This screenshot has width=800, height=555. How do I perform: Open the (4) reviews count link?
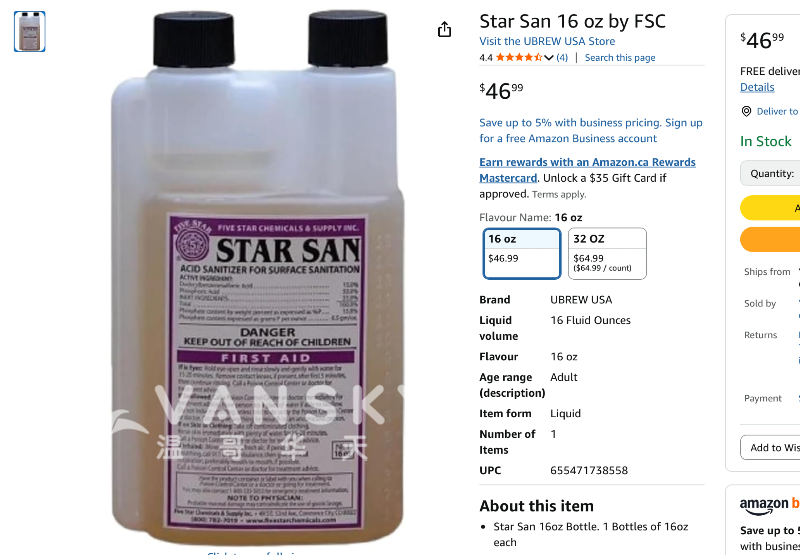coord(562,58)
